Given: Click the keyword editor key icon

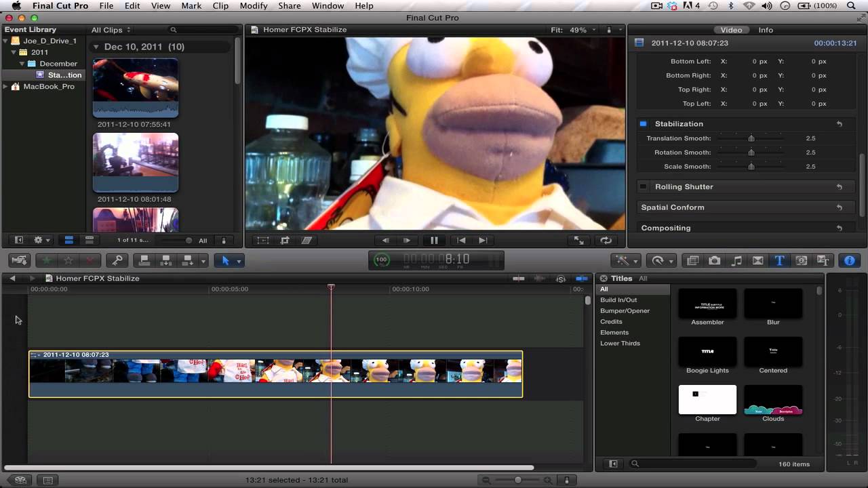Looking at the screenshot, I should (117, 261).
